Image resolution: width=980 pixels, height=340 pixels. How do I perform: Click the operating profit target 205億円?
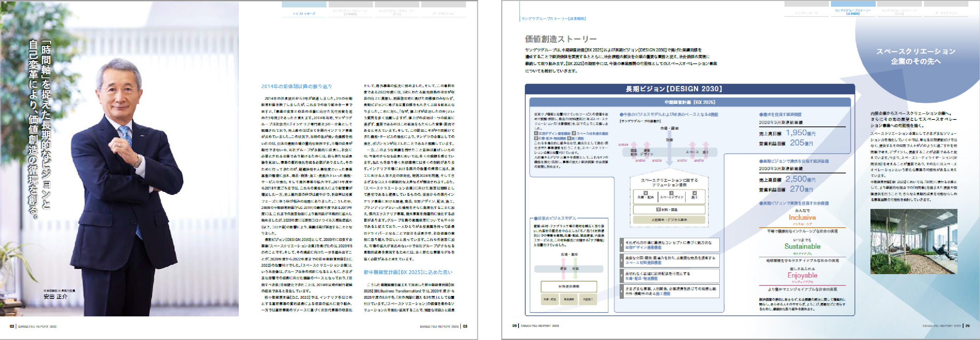[801, 143]
